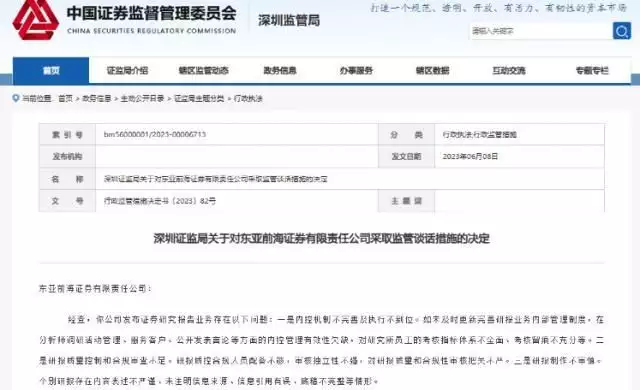Select the 办事服务 navigation item
The width and height of the screenshot is (640, 390).
click(x=356, y=71)
